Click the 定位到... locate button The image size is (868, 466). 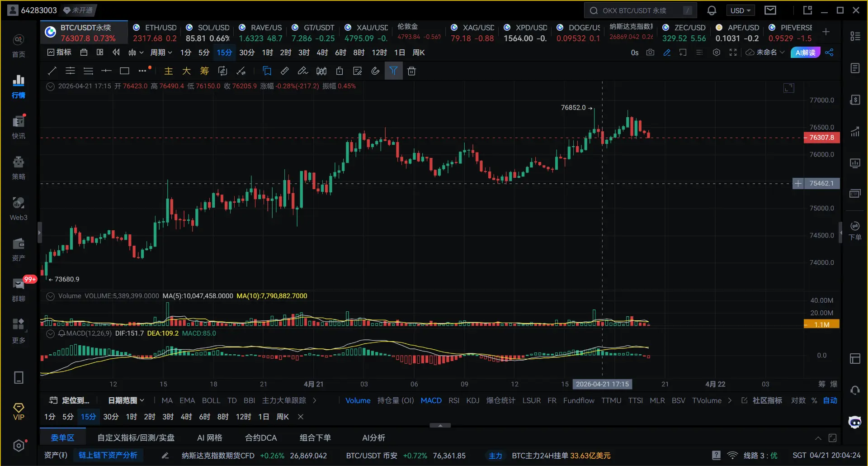69,400
